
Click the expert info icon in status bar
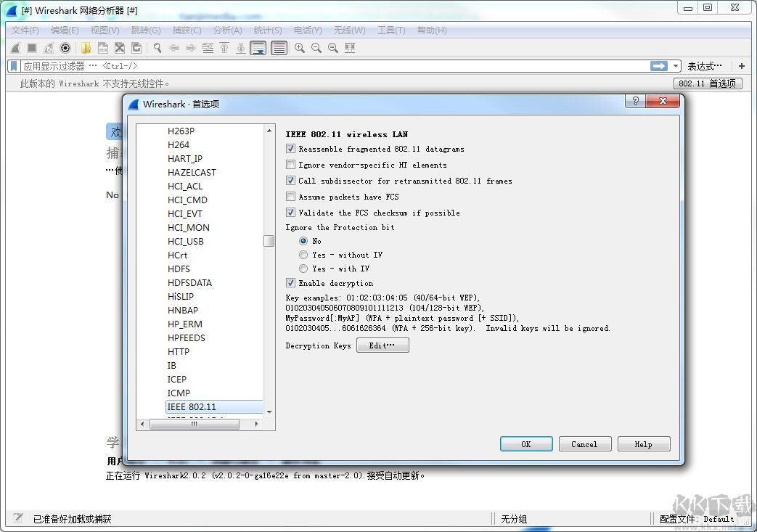coord(18,518)
